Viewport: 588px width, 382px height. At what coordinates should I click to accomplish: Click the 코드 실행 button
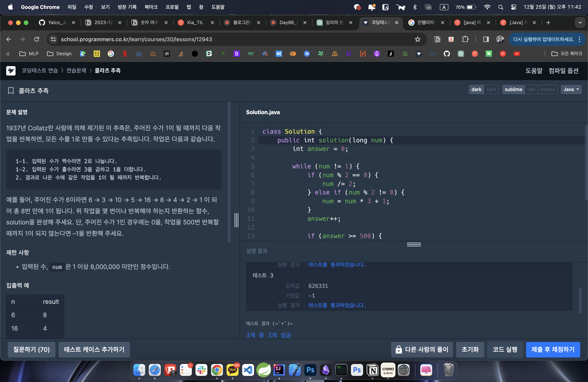(505, 349)
